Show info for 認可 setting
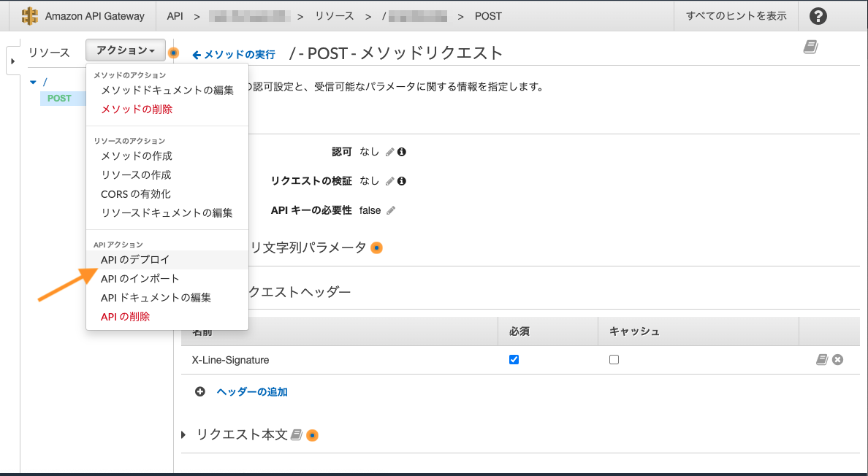 pyautogui.click(x=402, y=151)
